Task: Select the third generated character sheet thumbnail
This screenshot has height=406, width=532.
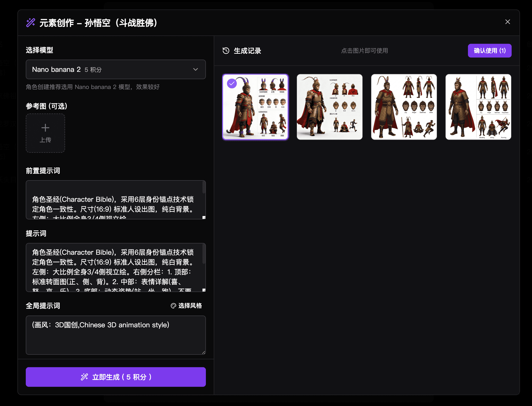Action: click(404, 107)
